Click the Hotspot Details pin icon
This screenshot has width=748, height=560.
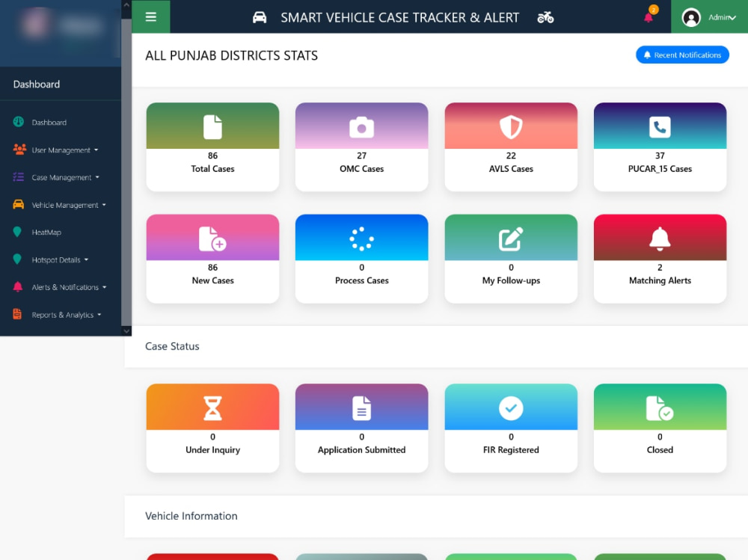[x=17, y=259]
